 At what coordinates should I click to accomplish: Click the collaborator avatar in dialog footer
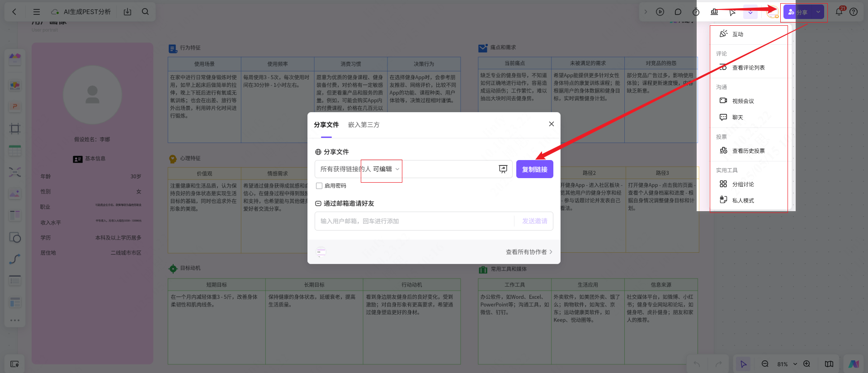(x=321, y=252)
